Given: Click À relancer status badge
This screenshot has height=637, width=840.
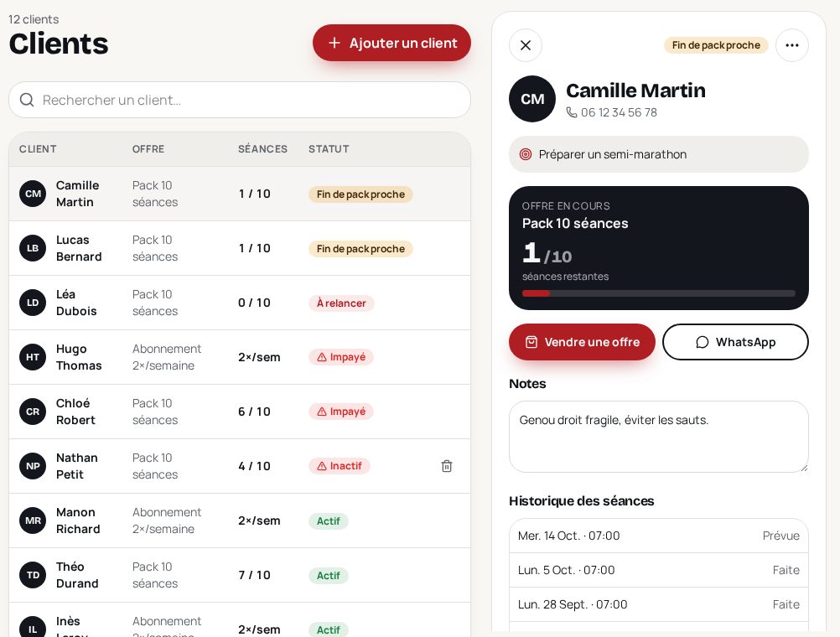Looking at the screenshot, I should 341,303.
